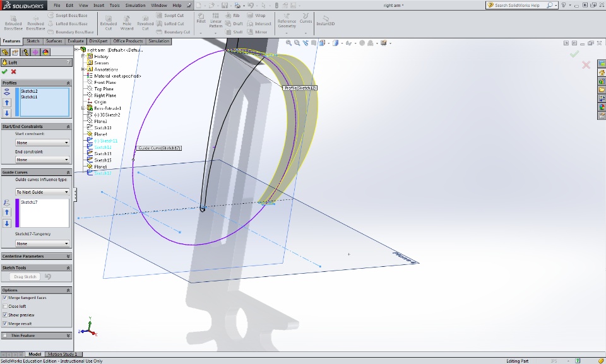Switch to the Evaluate tab
This screenshot has height=364, width=606.
click(75, 41)
